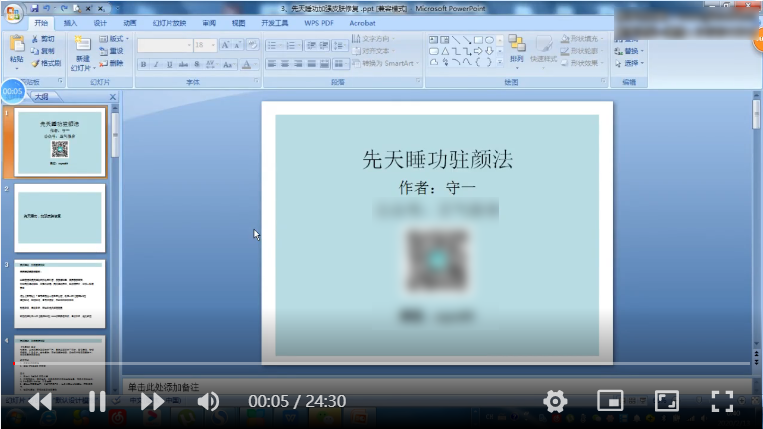This screenshot has width=763, height=429.
Task: Toggle italic formatting
Action: tap(156, 64)
